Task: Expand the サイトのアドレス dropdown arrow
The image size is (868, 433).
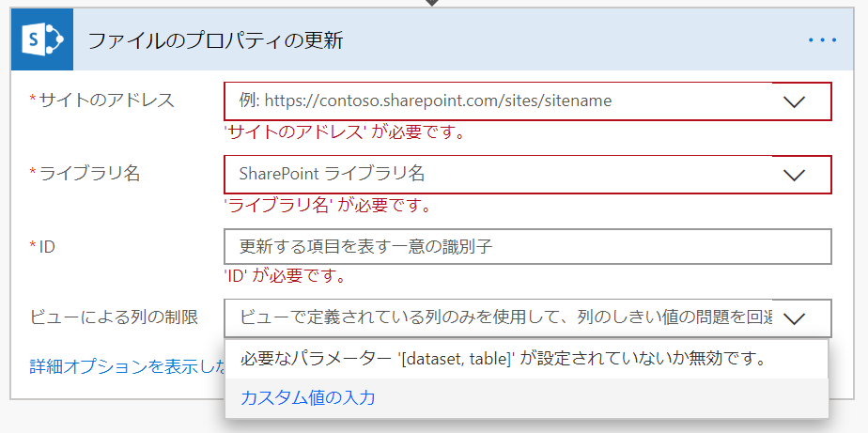Action: click(x=795, y=101)
